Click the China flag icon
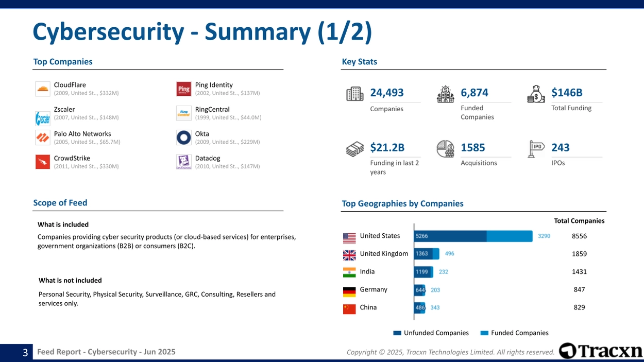The image size is (644, 362). 349,309
